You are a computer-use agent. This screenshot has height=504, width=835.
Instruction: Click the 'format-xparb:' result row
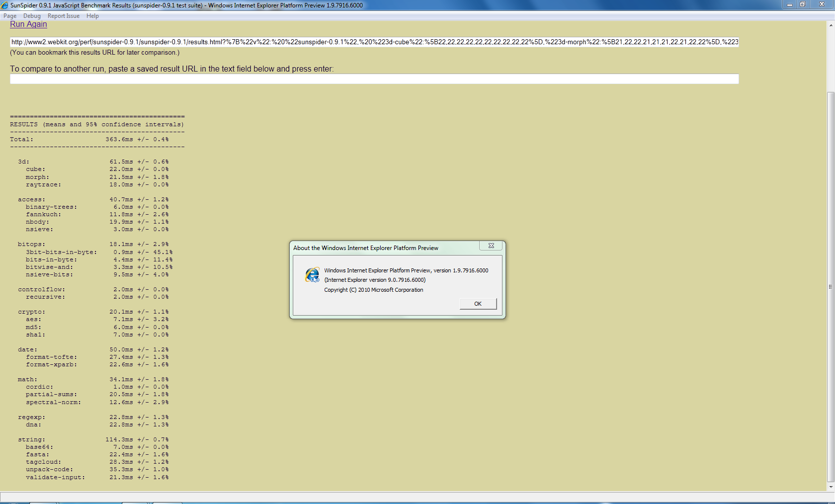click(97, 365)
